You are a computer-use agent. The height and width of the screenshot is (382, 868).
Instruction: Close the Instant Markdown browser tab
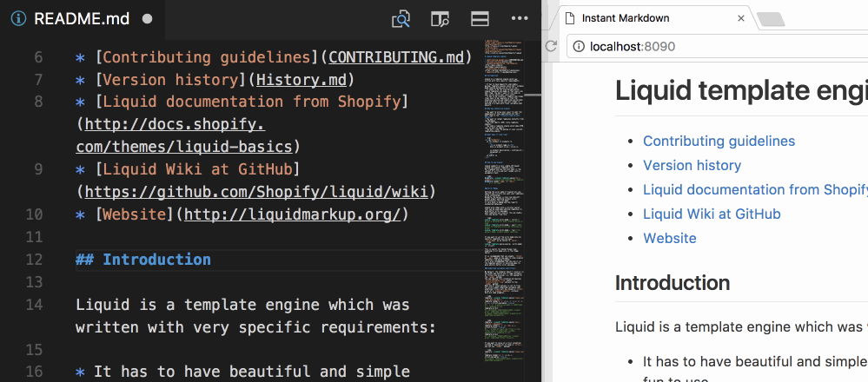pyautogui.click(x=740, y=18)
